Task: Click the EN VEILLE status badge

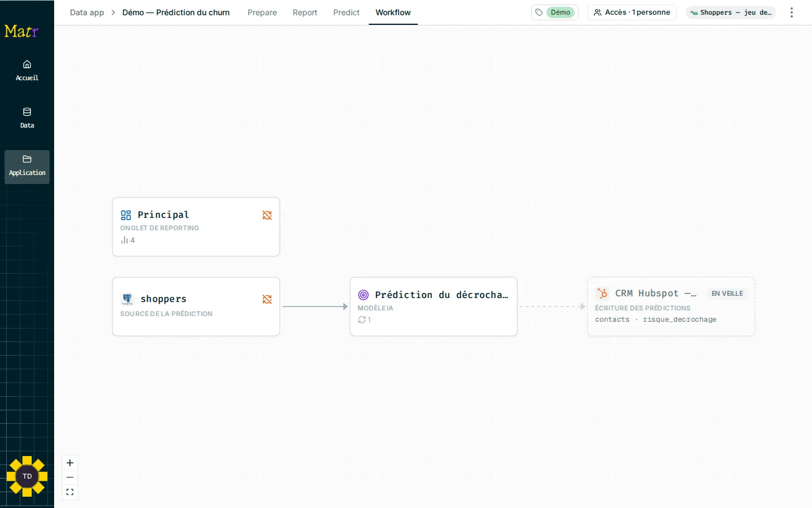Action: click(x=727, y=294)
